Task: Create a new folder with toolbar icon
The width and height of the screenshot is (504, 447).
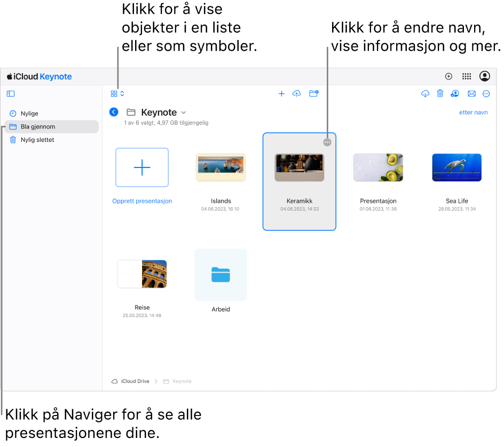Action: click(x=314, y=93)
